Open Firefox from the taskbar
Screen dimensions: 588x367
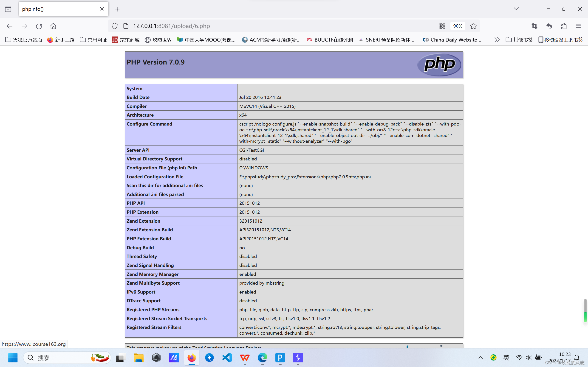click(x=192, y=358)
